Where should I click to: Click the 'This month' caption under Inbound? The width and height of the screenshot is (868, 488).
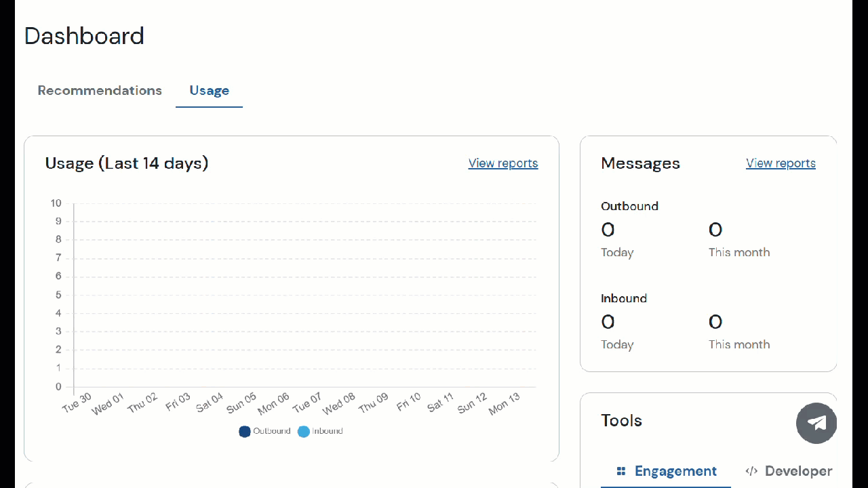(x=739, y=344)
